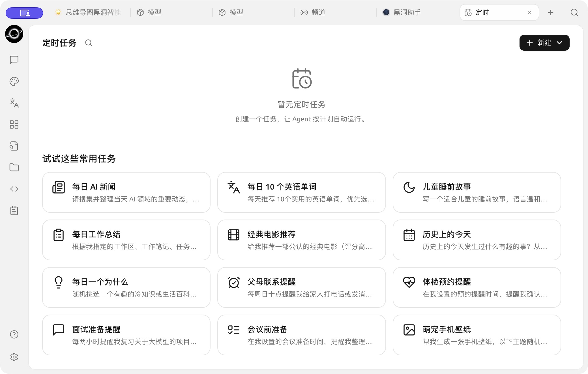The width and height of the screenshot is (588, 374).
Task: Open the apps grid icon in sidebar
Action: pyautogui.click(x=14, y=124)
